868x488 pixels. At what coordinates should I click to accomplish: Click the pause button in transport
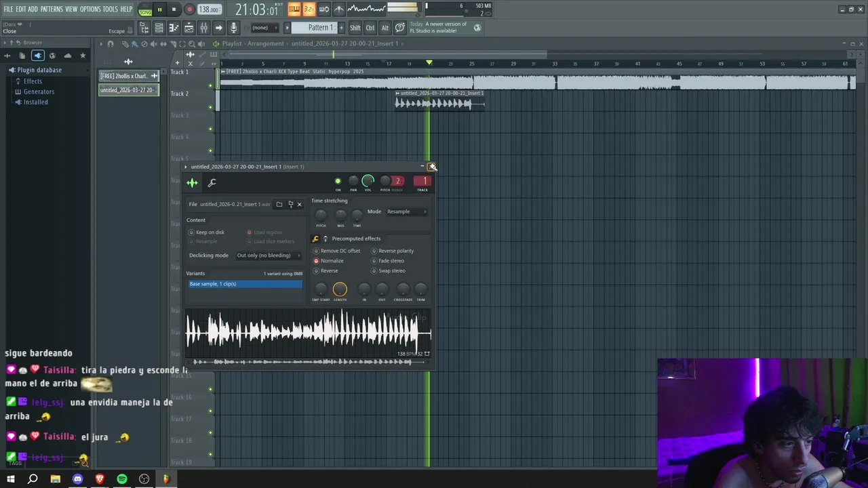(159, 9)
